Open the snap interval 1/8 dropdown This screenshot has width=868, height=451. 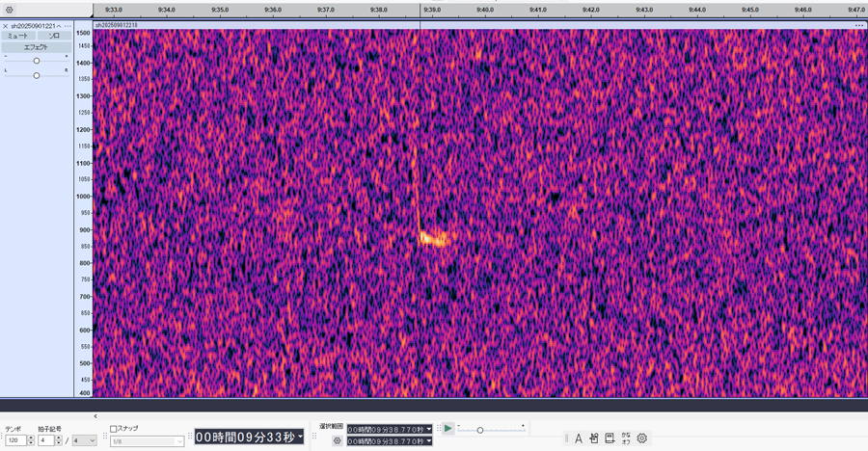tap(147, 441)
